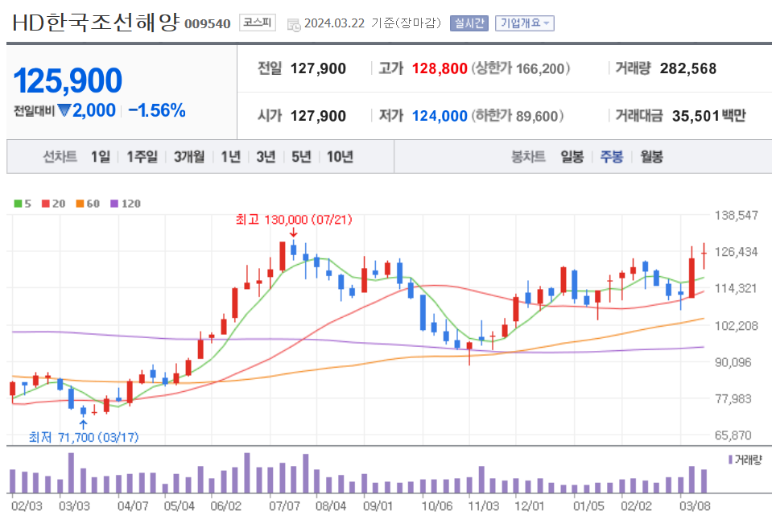The width and height of the screenshot is (772, 532).
Task: Click the purple 거래량 volume legend marker
Action: click(x=730, y=460)
